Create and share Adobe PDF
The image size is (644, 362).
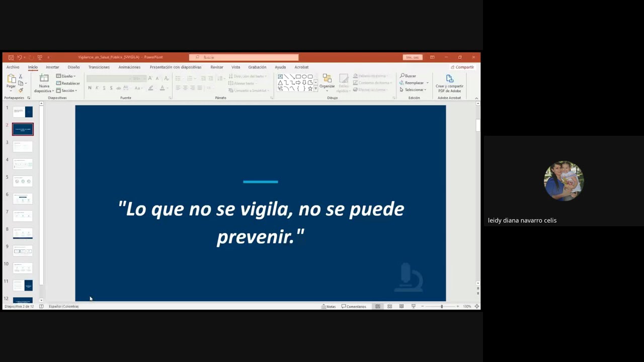coord(449,83)
